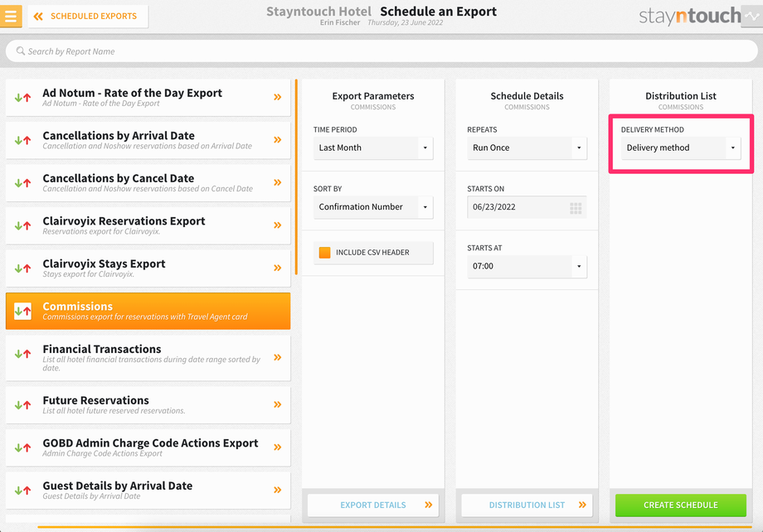Open chevron for GOBD Admin Charge Code Actions
This screenshot has height=532, width=763.
[277, 447]
